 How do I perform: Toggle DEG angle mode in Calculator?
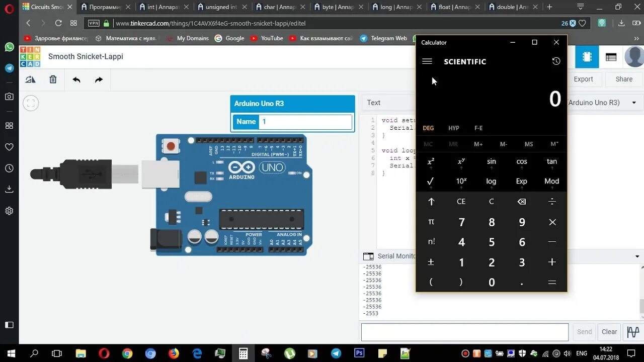click(x=428, y=128)
